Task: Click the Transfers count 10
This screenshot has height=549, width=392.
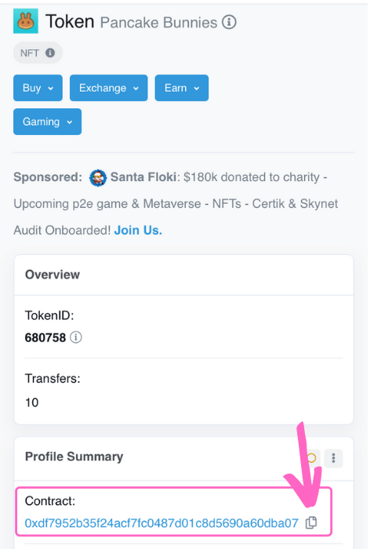Action: pos(31,402)
